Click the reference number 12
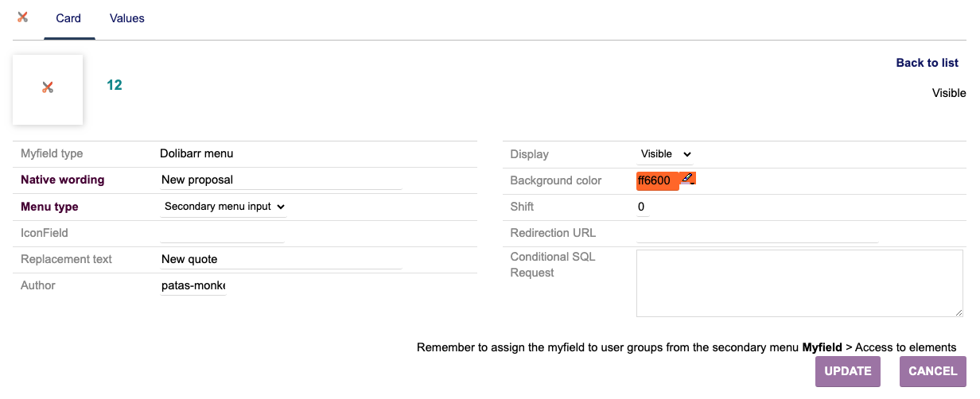The image size is (980, 399). click(x=115, y=85)
